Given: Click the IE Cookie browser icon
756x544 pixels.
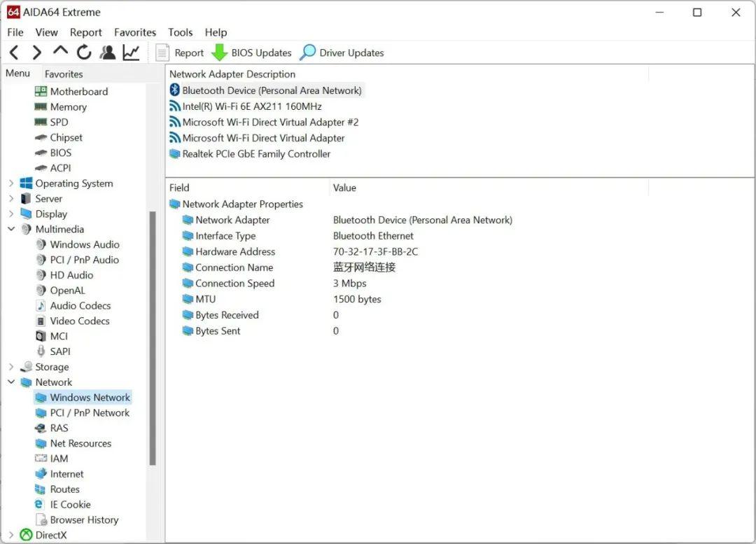Looking at the screenshot, I should tap(39, 504).
